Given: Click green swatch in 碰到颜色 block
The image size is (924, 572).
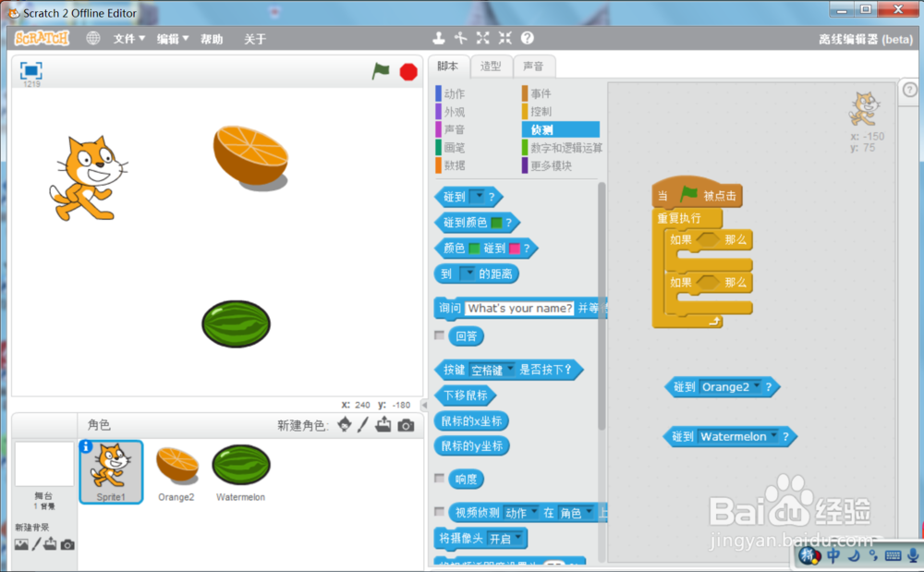Looking at the screenshot, I should (496, 223).
